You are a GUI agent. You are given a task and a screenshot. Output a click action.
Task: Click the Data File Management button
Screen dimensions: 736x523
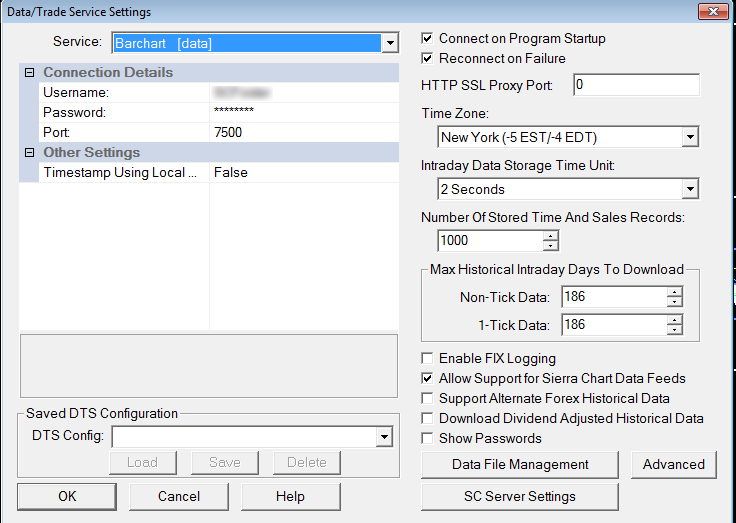click(x=520, y=465)
